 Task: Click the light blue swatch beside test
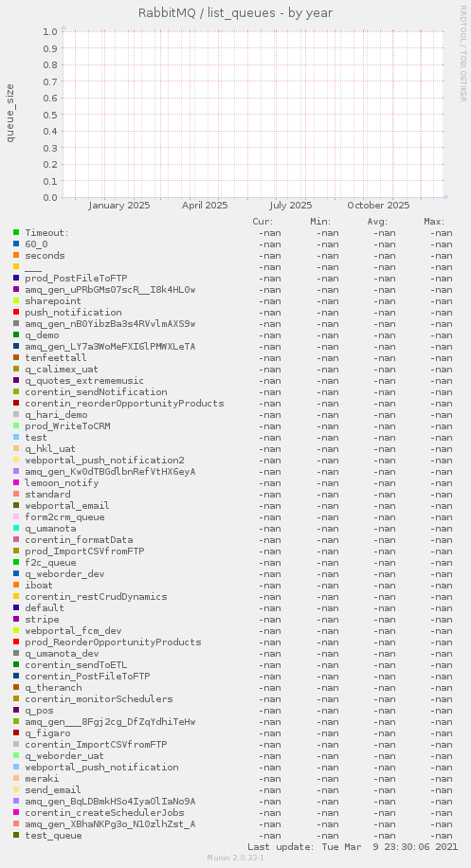16,438
